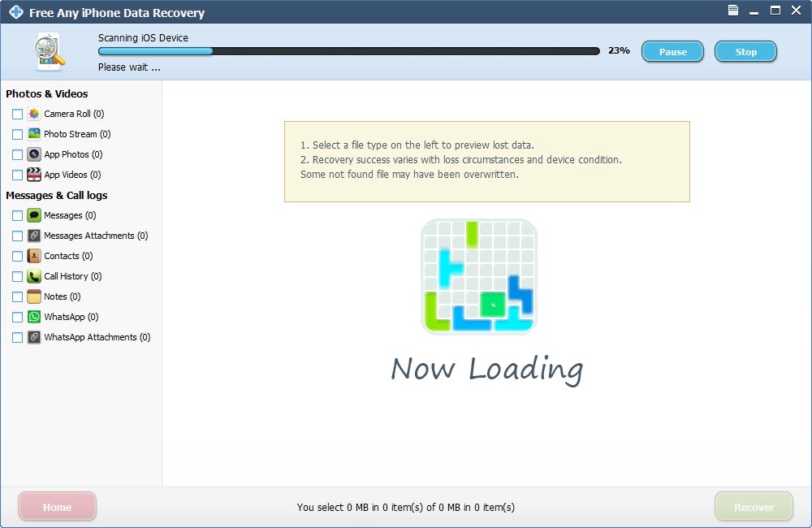Click the scan progress bar
This screenshot has width=812, height=528.
point(349,51)
